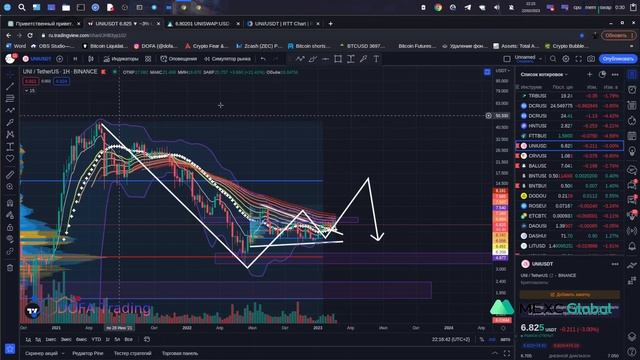Toggle hide all drawings eye icon
The height and width of the screenshot is (360, 640).
point(10,239)
